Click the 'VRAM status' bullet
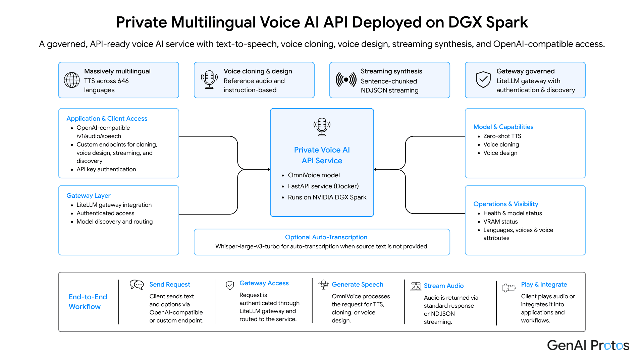Image resolution: width=644 pixels, height=362 pixels. [500, 222]
